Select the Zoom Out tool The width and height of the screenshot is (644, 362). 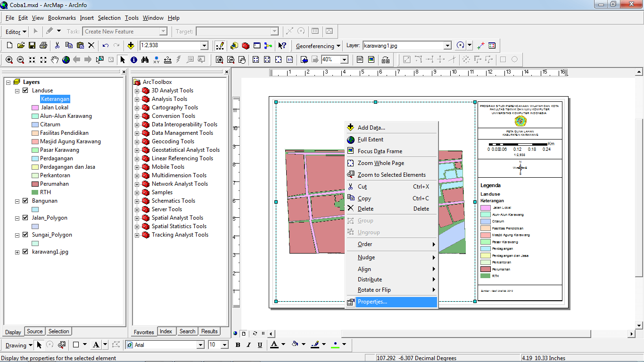(21, 60)
